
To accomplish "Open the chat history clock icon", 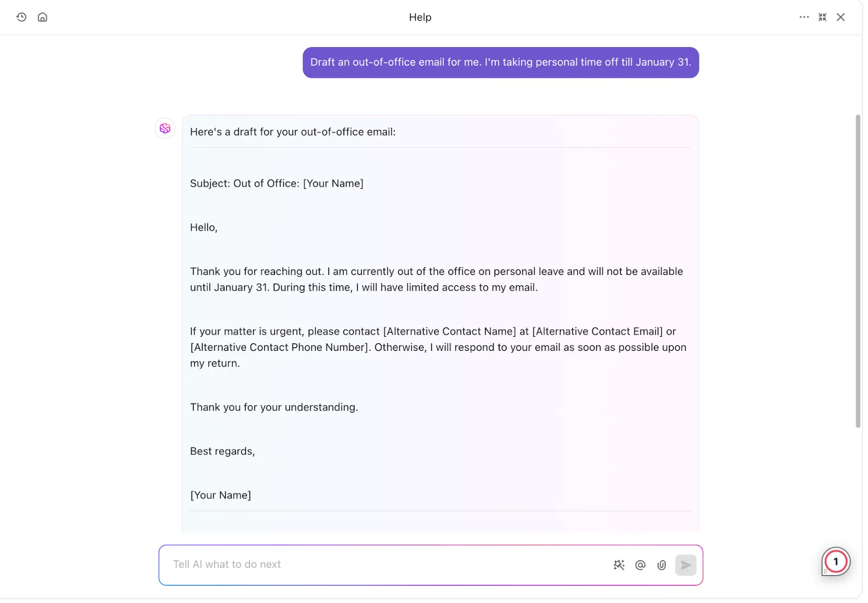I will coord(21,17).
